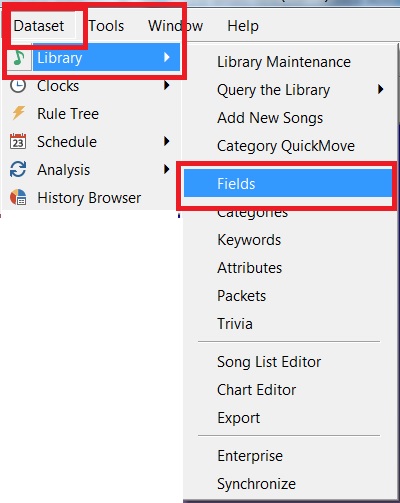Click the History Browser pie chart icon

[18, 197]
